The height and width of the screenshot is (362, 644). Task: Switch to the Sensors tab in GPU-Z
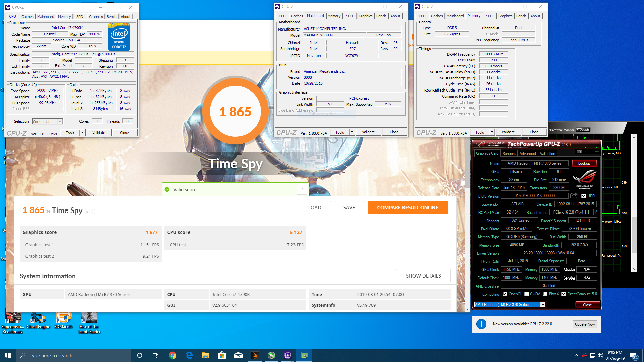click(509, 154)
